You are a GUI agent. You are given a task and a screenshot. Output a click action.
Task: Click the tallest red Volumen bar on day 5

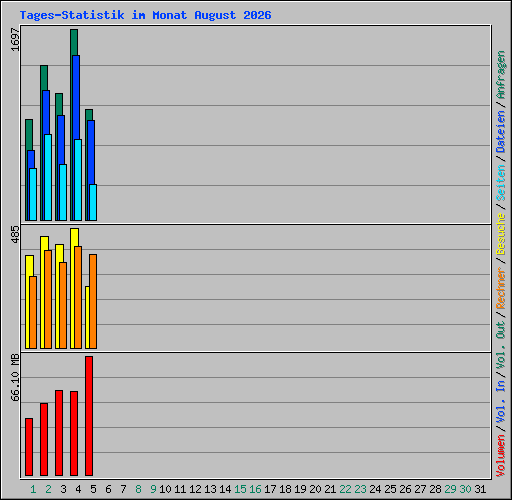pos(89,416)
